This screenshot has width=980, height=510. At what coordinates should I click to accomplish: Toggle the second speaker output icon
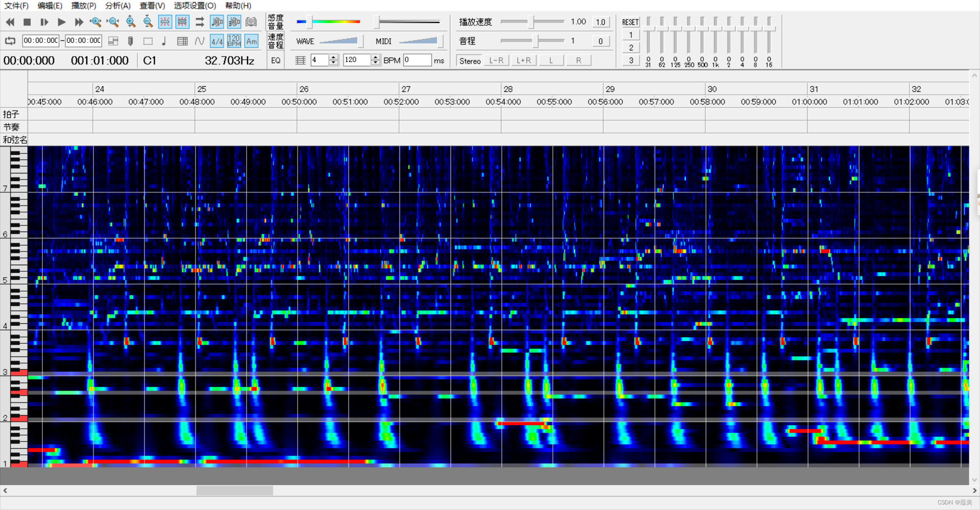pos(234,22)
